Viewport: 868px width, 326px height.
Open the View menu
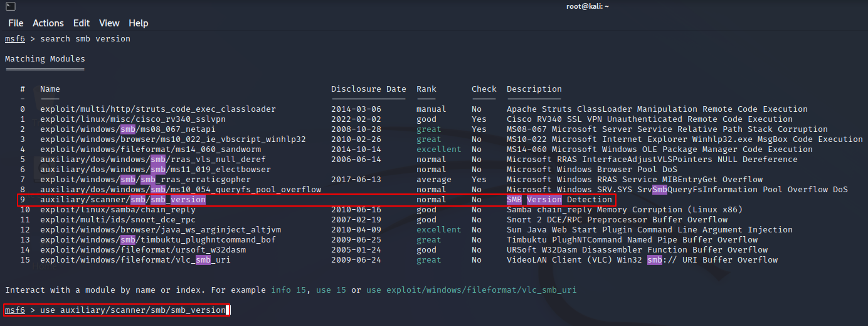[109, 23]
